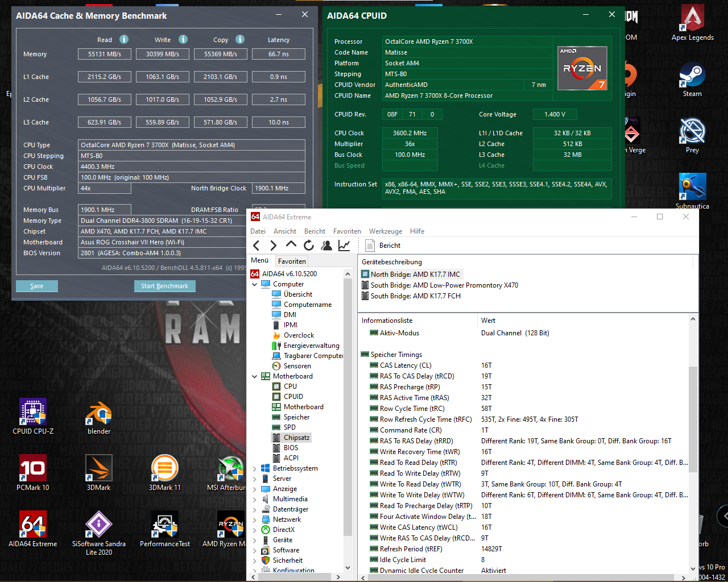Expand the Netzwerk tree node
This screenshot has height=582, width=728.
pyautogui.click(x=255, y=519)
